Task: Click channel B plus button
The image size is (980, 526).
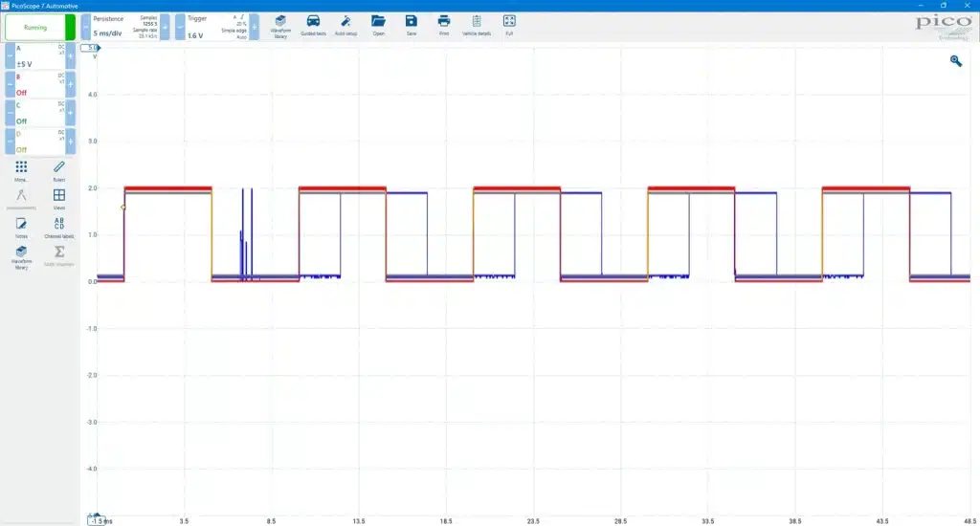Action: (x=71, y=84)
